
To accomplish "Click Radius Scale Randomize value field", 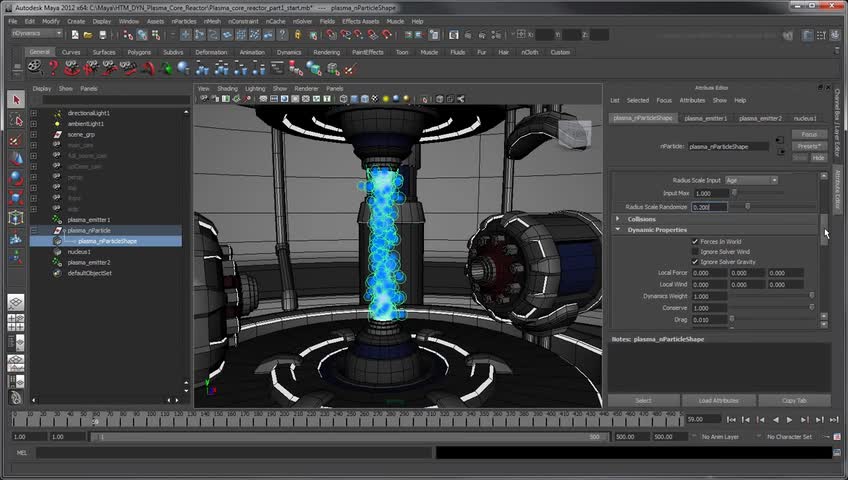I will [709, 207].
